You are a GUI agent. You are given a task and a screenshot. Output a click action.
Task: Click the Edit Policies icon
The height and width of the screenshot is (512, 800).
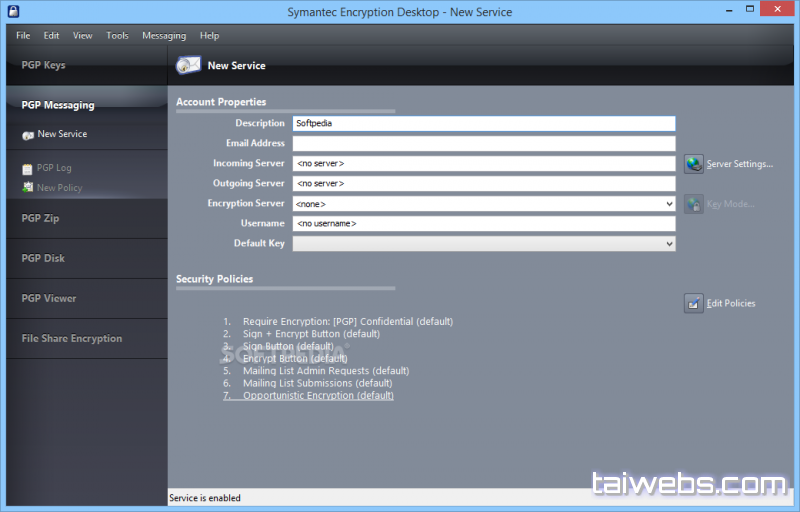click(x=694, y=303)
